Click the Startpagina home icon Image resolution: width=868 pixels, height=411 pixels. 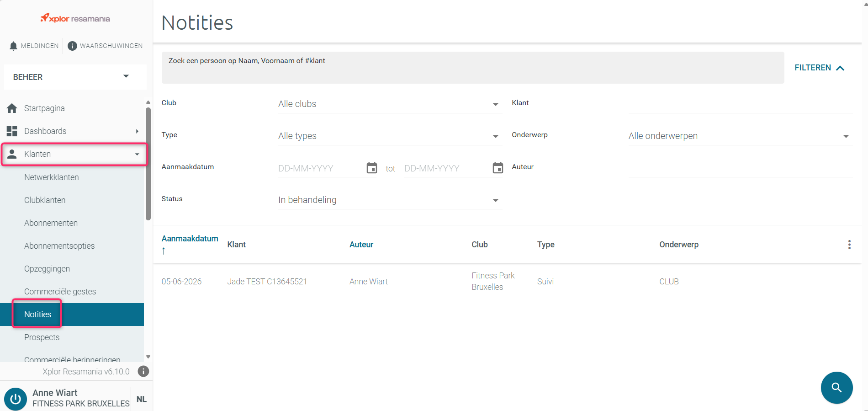(12, 108)
